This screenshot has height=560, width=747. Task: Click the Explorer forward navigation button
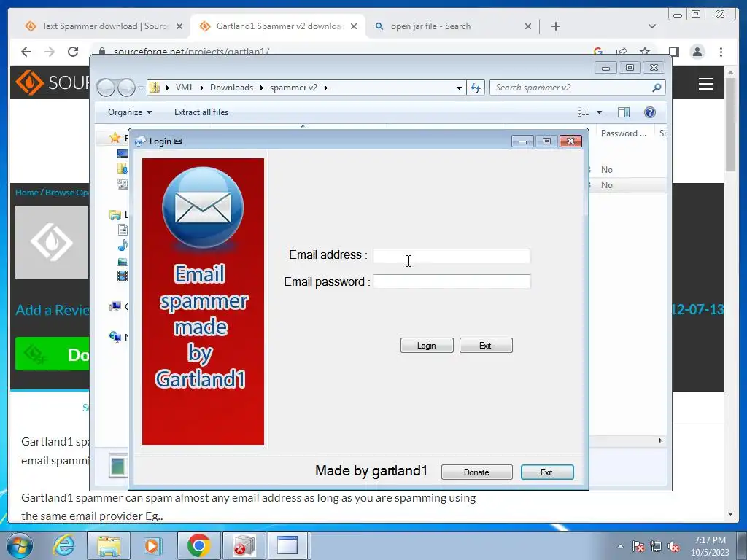[x=127, y=87]
